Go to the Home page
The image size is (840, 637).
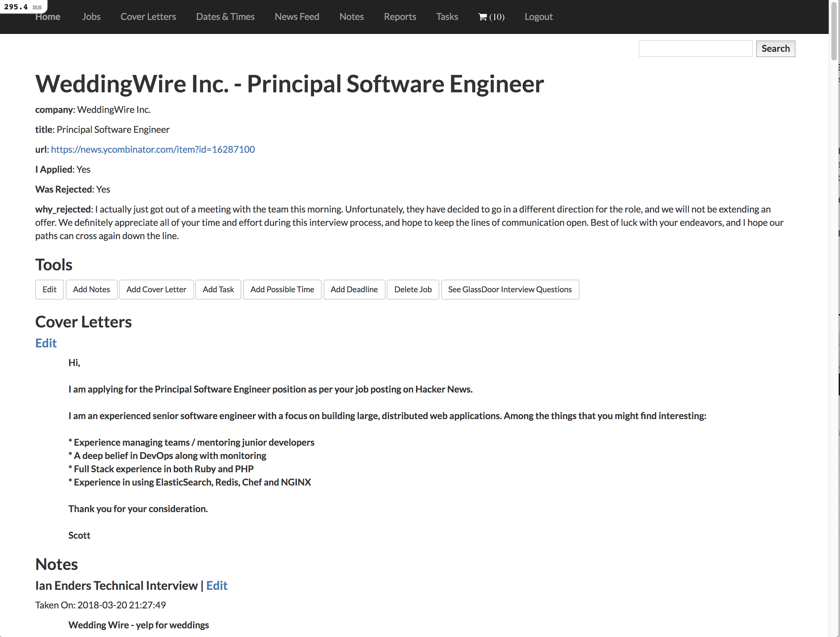[48, 17]
